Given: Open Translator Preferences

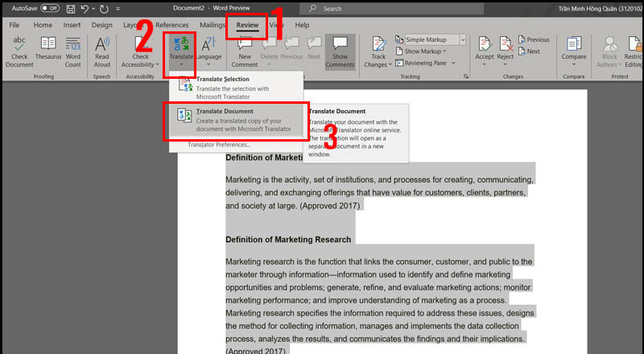Looking at the screenshot, I should click(x=219, y=145).
